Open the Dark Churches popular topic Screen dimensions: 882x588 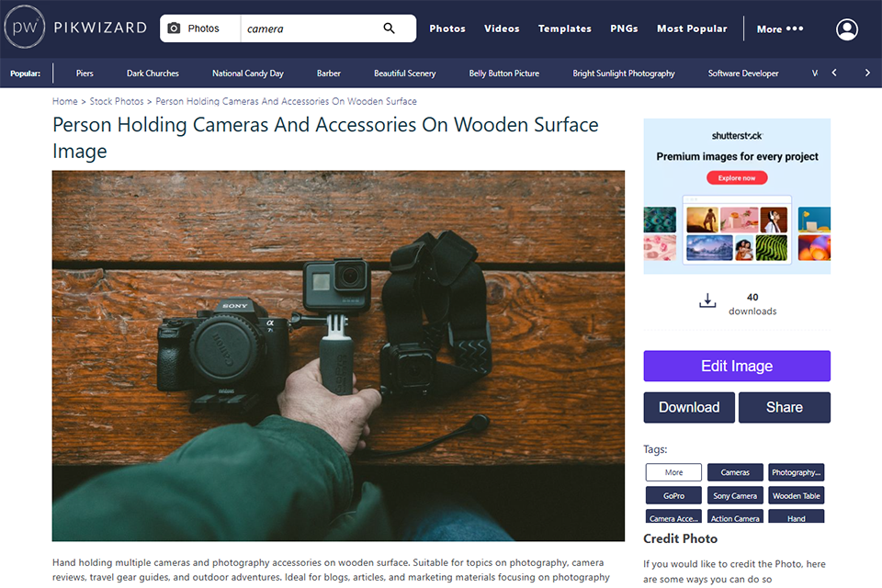[x=153, y=73]
